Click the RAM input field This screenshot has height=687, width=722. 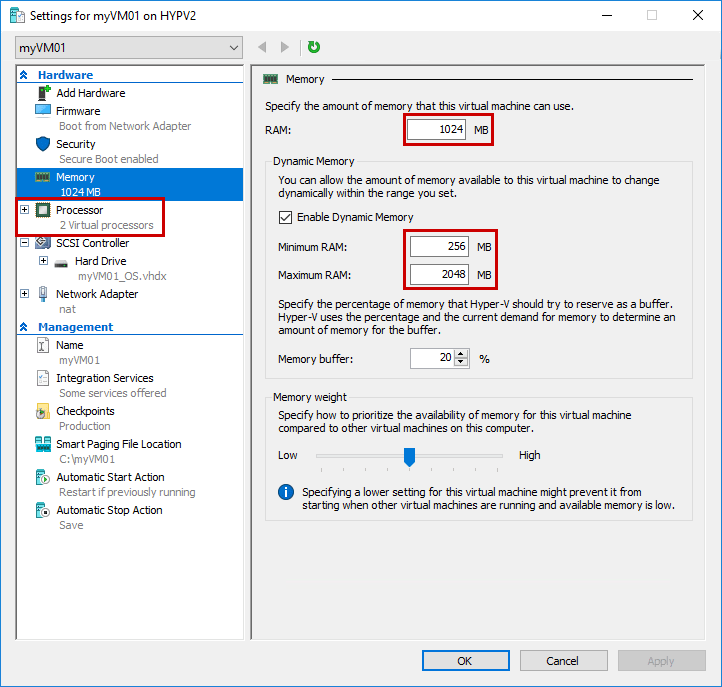(x=437, y=129)
